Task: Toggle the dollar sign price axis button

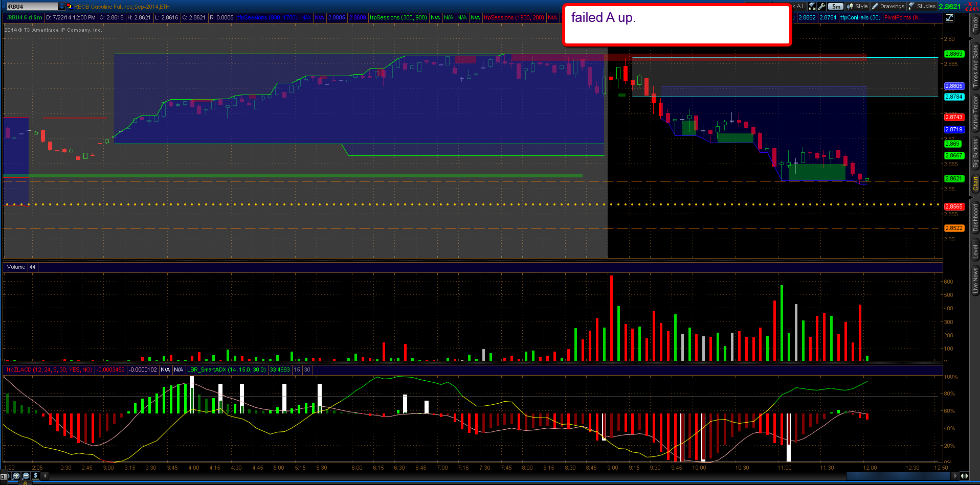Action: (35, 476)
